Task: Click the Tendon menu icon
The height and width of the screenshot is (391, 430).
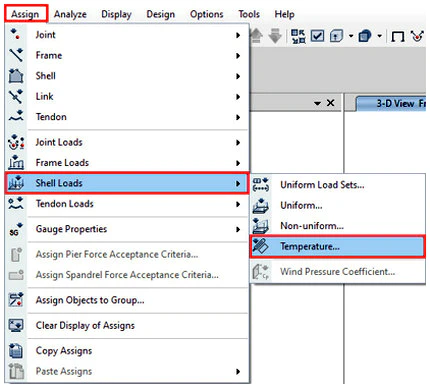Action: [x=16, y=117]
